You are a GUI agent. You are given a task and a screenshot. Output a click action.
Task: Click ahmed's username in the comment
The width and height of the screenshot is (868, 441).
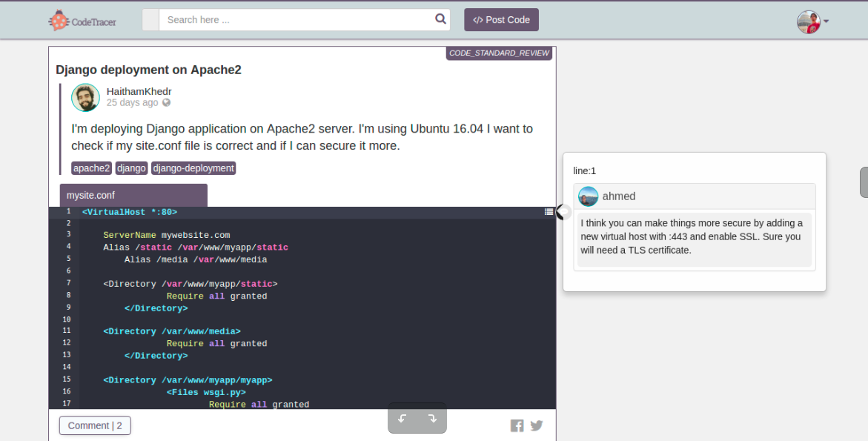619,196
